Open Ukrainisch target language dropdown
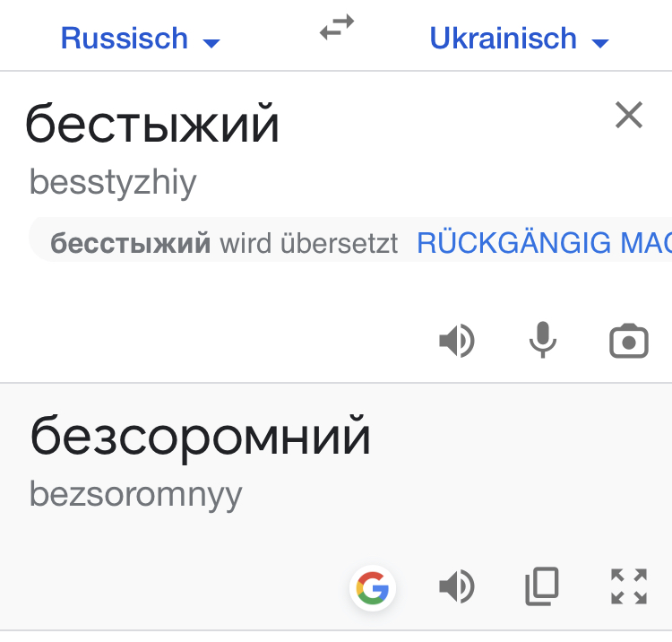Viewport: 672px width, 642px height. [x=519, y=39]
